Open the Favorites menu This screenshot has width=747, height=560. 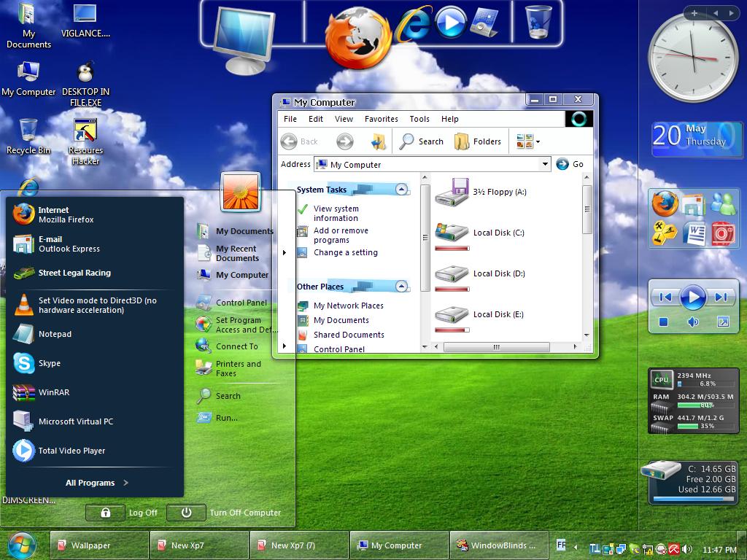tap(381, 119)
